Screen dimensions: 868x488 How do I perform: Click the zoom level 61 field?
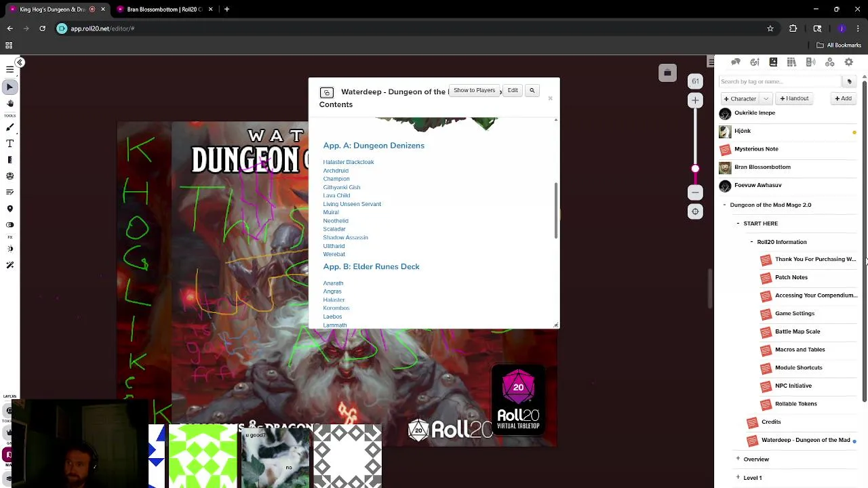point(695,81)
